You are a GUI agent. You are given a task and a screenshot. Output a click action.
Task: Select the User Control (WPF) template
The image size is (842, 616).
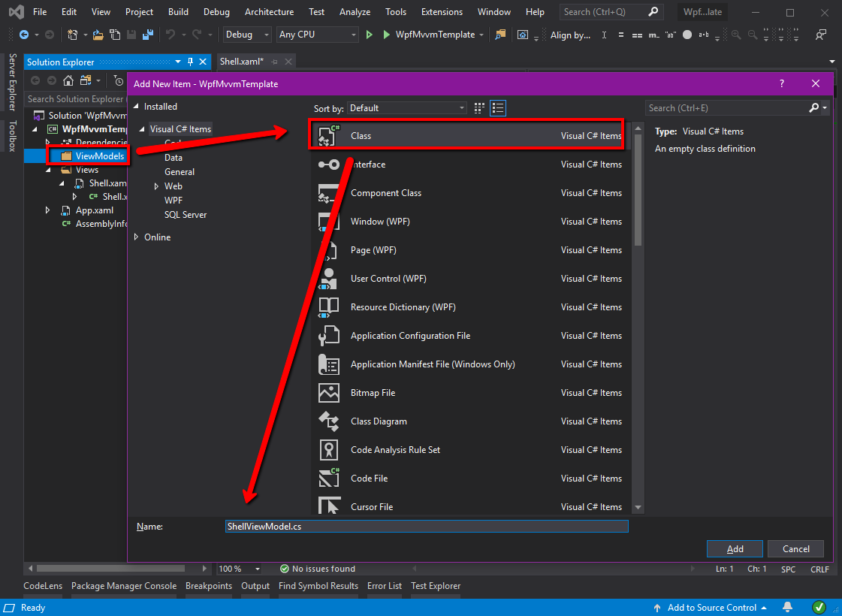[470, 278]
